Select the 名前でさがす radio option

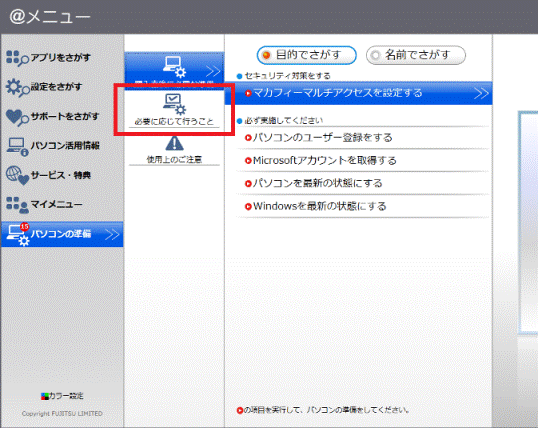click(x=416, y=55)
